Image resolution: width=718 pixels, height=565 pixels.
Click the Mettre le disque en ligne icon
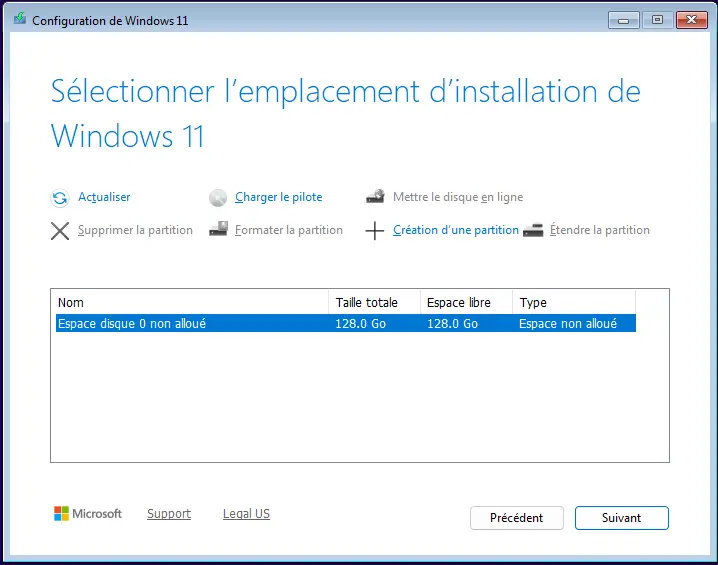tap(375, 197)
